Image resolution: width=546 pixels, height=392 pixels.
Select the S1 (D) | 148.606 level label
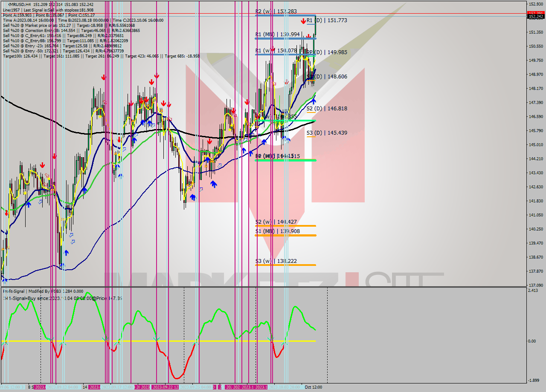[x=327, y=77]
